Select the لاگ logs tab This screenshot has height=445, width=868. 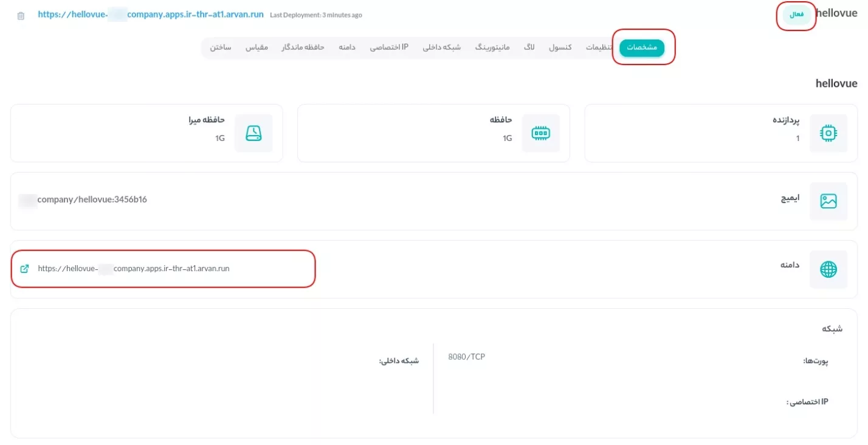(529, 47)
